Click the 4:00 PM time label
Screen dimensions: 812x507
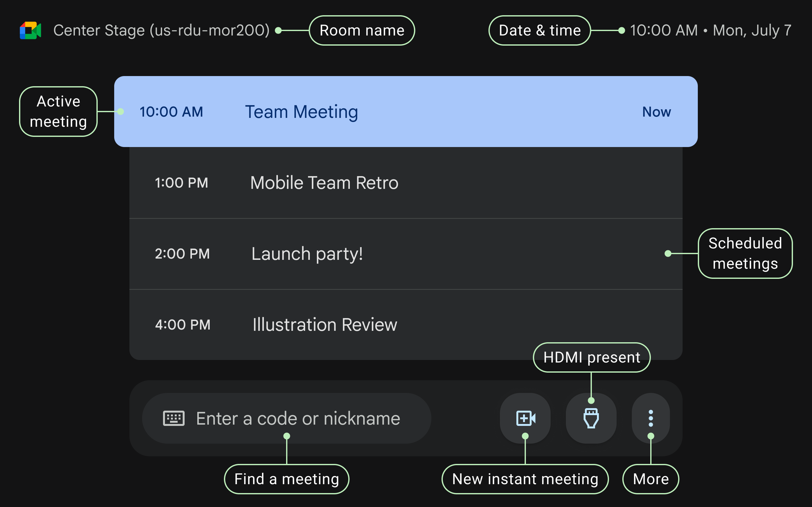click(x=182, y=324)
